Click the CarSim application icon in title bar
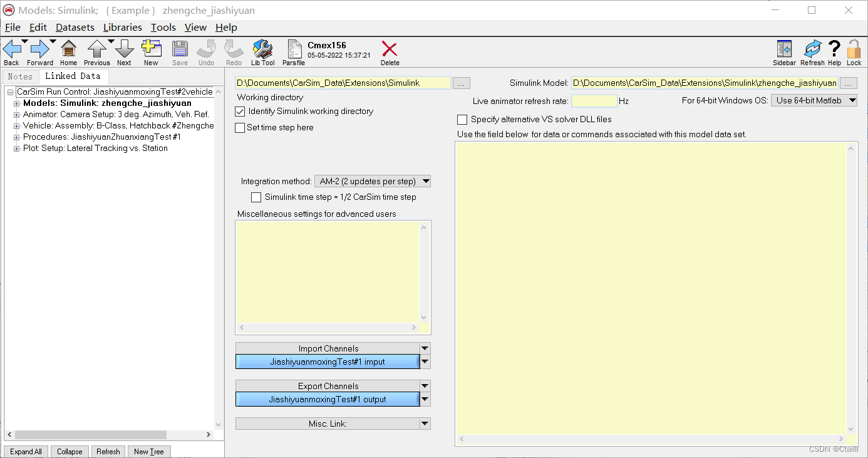868x458 pixels. tap(9, 10)
